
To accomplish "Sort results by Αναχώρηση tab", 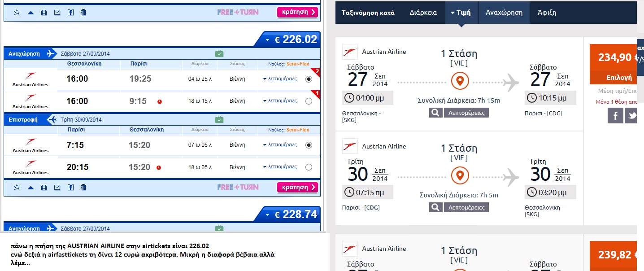I will click(504, 13).
